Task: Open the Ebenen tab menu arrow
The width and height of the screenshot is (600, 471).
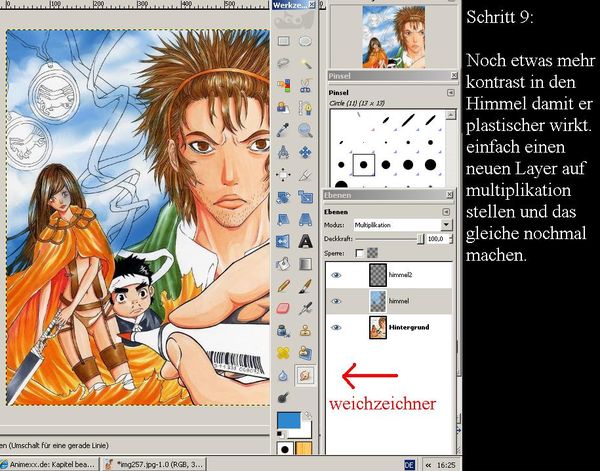Action: click(446, 212)
